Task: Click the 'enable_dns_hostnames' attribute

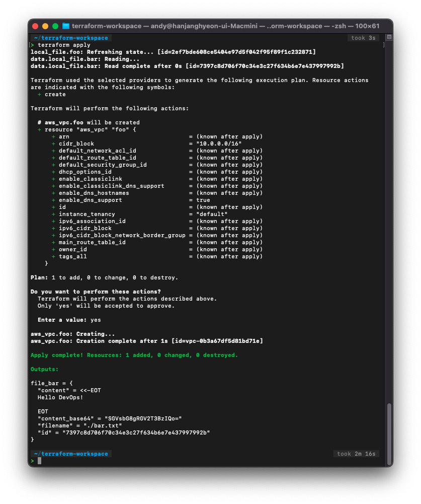Action: pos(94,193)
